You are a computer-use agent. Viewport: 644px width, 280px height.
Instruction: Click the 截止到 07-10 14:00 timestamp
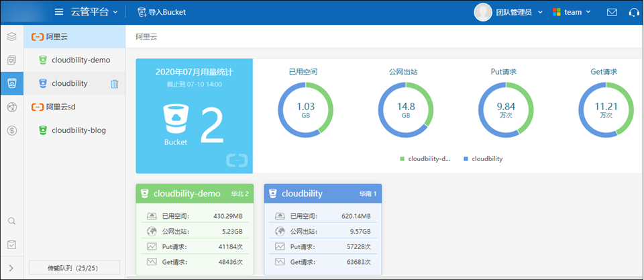pyautogui.click(x=195, y=85)
